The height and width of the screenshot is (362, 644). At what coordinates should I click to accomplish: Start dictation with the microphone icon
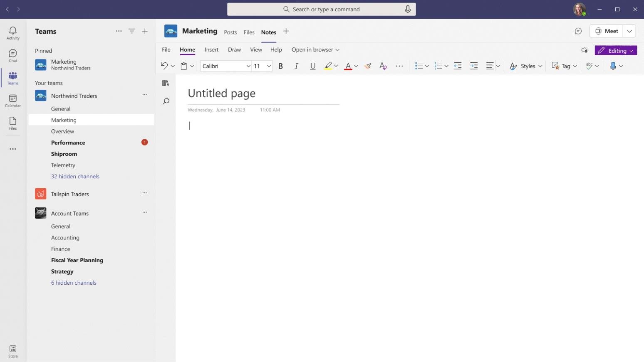click(x=613, y=66)
